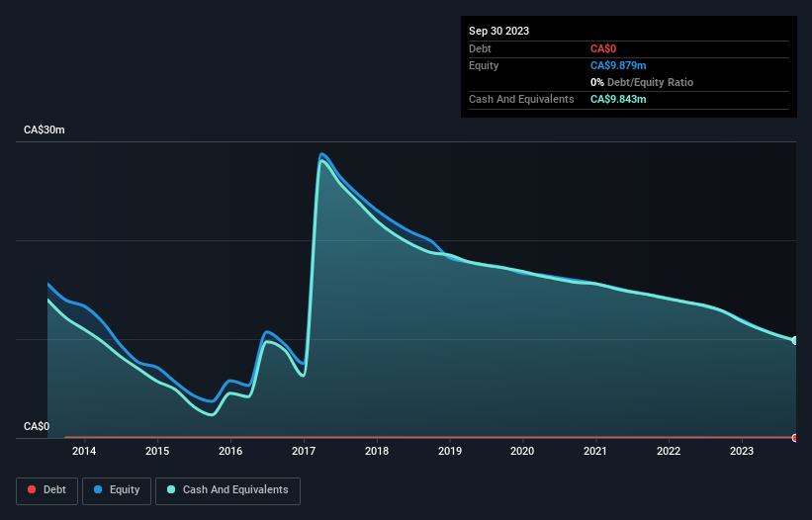Click the 2021 x-axis label
The image size is (812, 520).
(x=595, y=451)
